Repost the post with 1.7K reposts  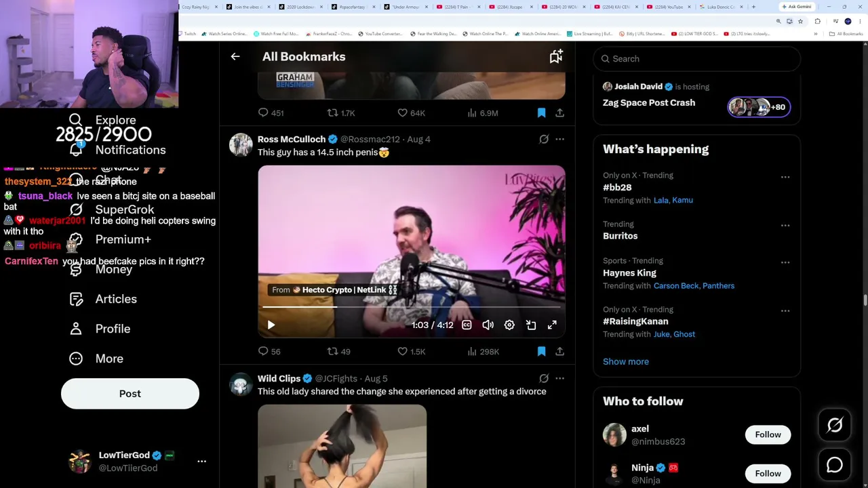point(341,113)
